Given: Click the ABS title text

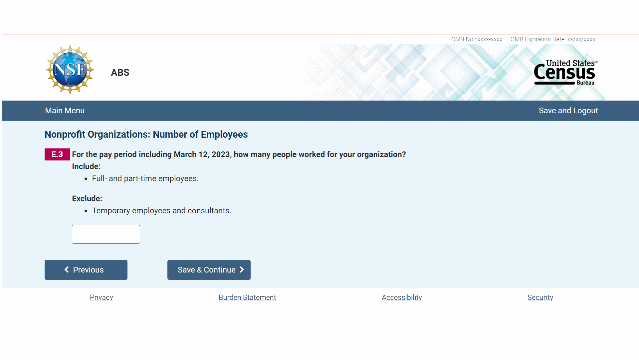Looking at the screenshot, I should tap(120, 73).
